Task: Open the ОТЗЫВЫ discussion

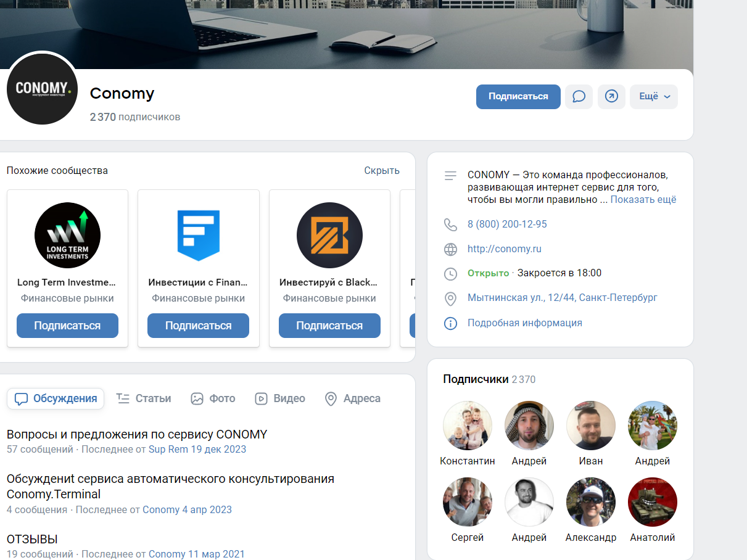Action: (32, 540)
